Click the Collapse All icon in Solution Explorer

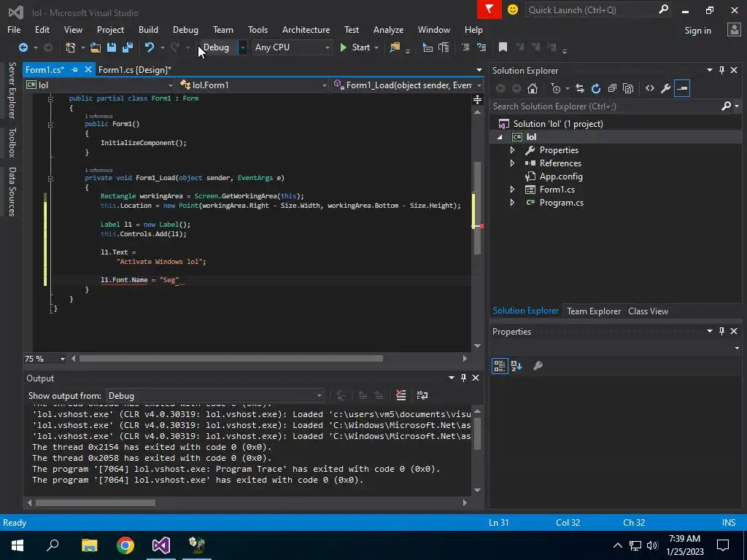click(612, 88)
